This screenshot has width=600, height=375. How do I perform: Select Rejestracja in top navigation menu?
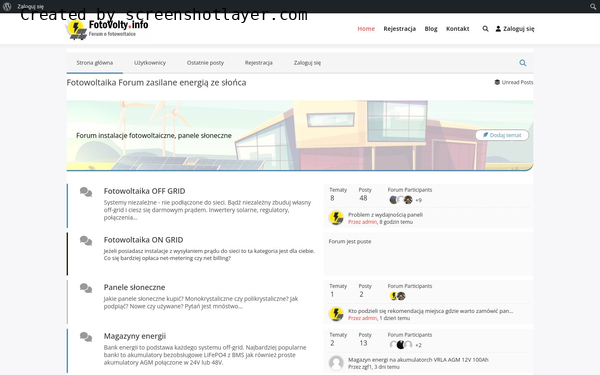click(x=399, y=29)
